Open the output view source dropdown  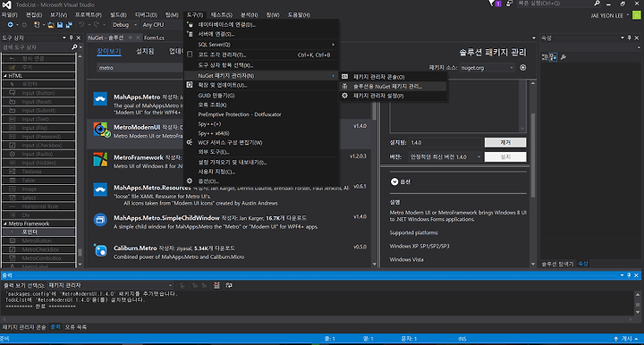[x=110, y=285]
